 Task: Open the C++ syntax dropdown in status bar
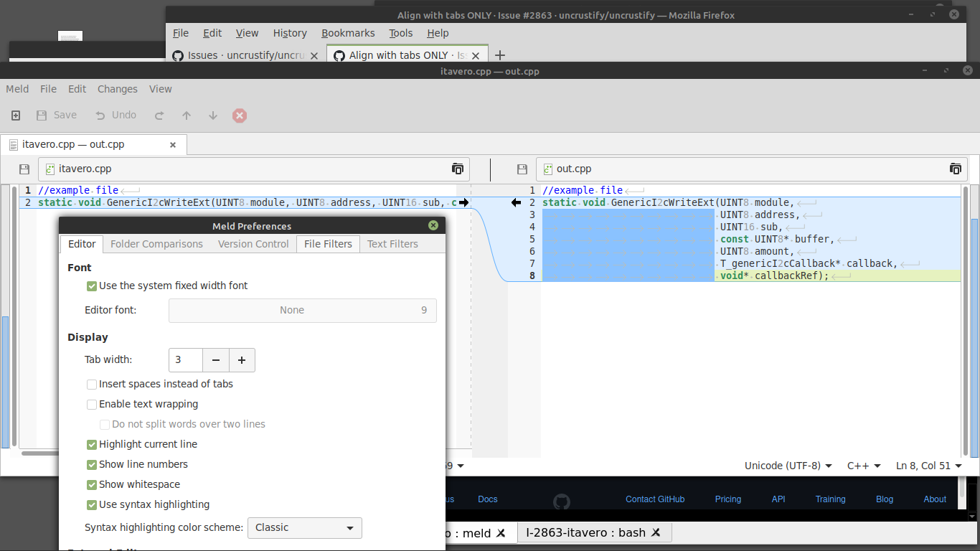tap(864, 466)
